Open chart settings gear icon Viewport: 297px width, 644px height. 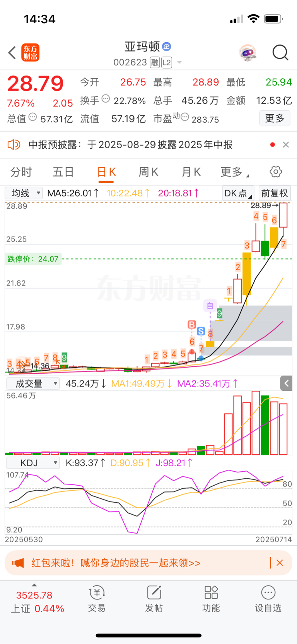[276, 172]
